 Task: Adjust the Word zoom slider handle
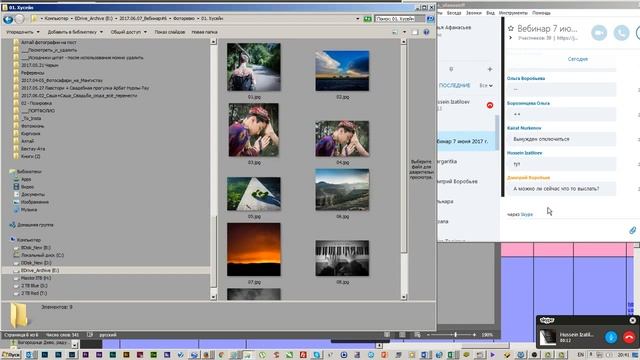[456, 335]
